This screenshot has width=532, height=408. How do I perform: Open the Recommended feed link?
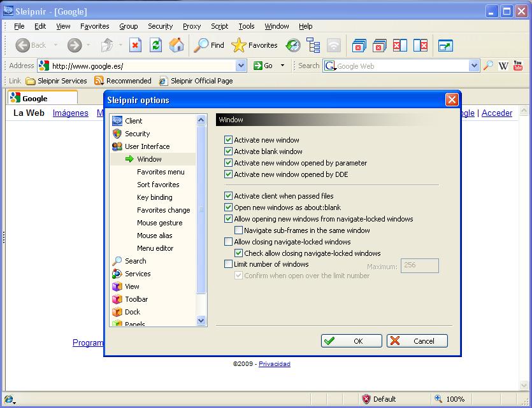coord(123,81)
